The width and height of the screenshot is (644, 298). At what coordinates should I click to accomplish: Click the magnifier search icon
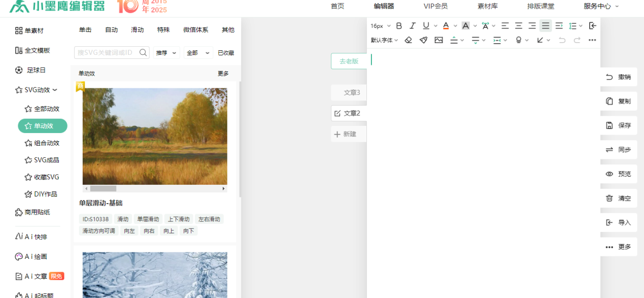[x=143, y=53]
